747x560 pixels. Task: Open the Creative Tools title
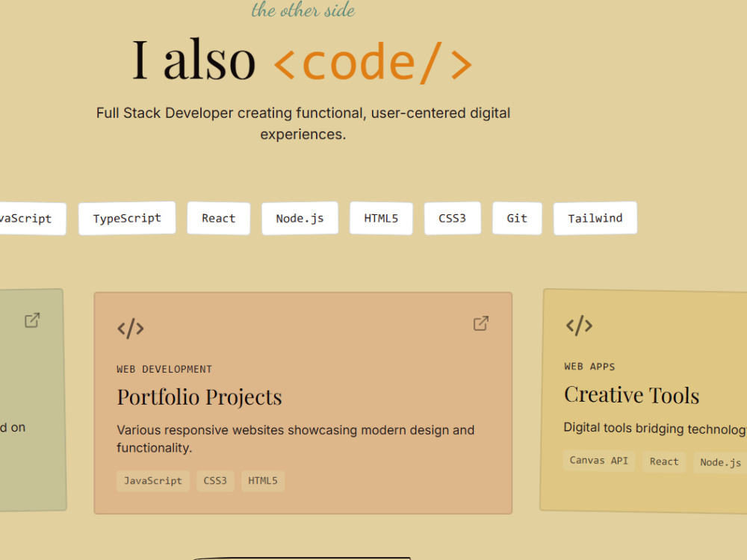pos(632,395)
